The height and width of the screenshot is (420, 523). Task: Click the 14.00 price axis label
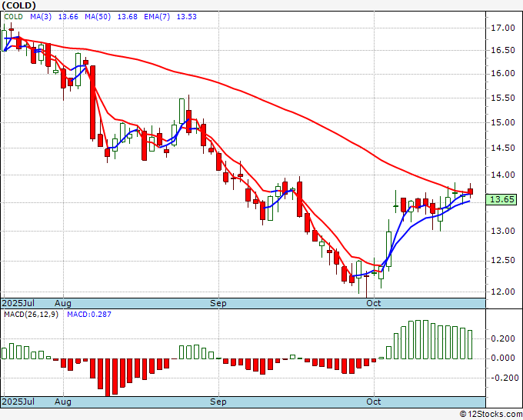click(x=503, y=175)
